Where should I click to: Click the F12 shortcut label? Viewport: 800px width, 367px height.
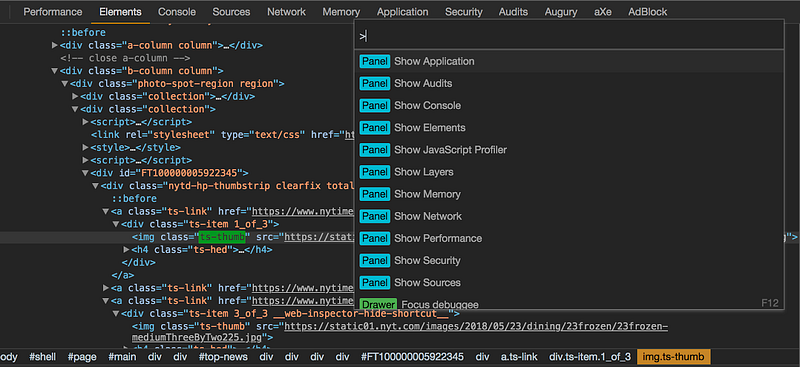point(769,303)
